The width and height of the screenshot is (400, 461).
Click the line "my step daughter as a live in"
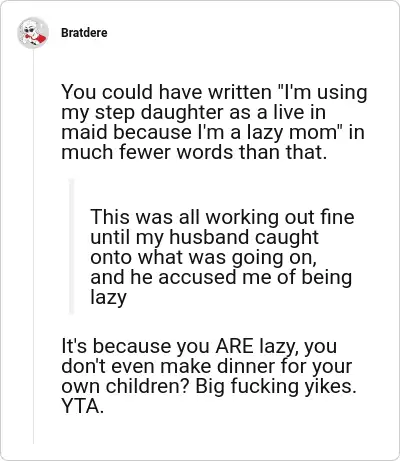(x=193, y=112)
